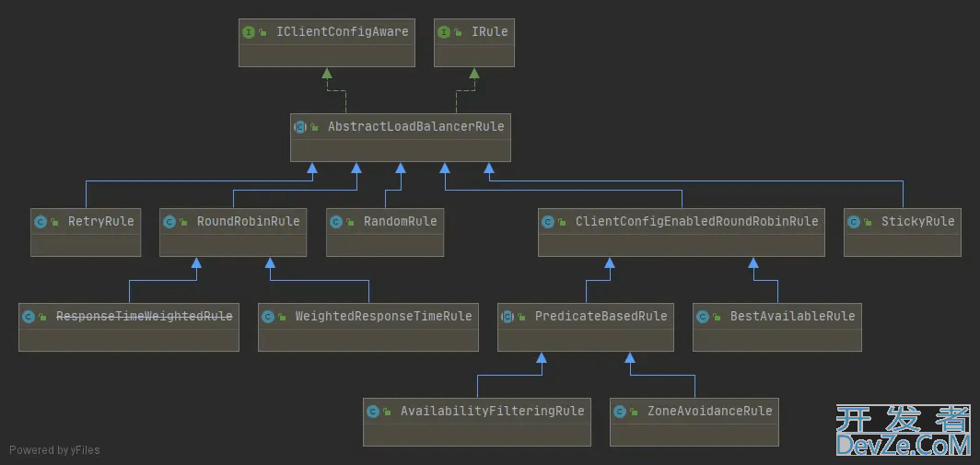Click the class icon of ResponseTimeWeightedRule
This screenshot has height=465, width=980.
tap(29, 317)
